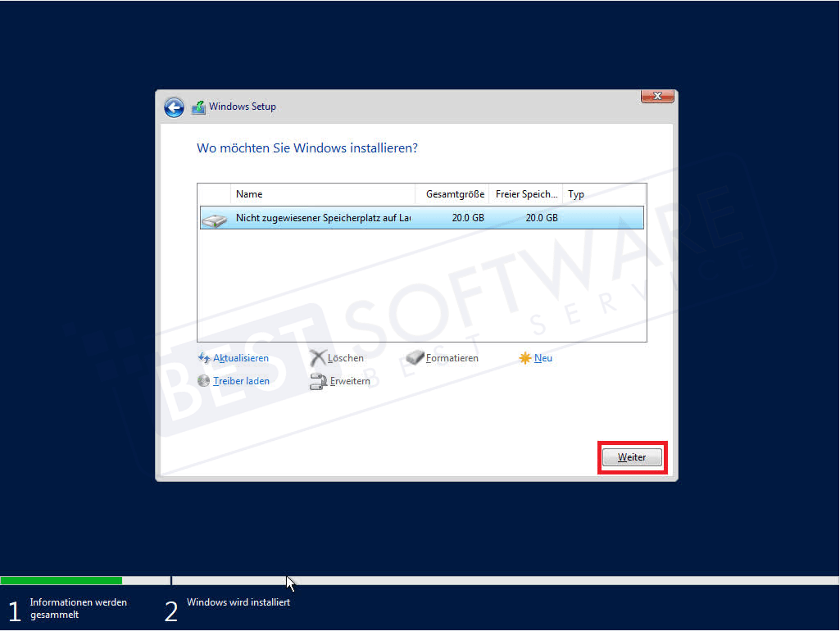Click the Name column header
This screenshot has width=840, height=631.
coord(250,194)
